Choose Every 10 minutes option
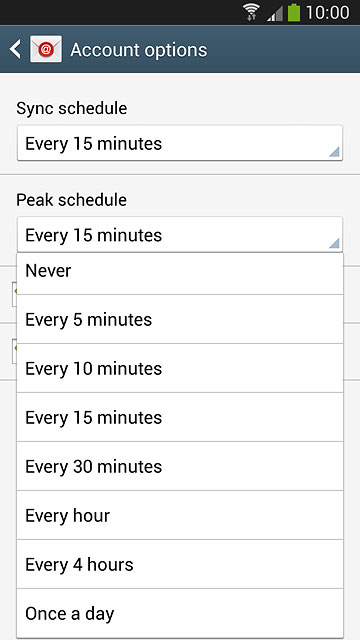 click(180, 368)
